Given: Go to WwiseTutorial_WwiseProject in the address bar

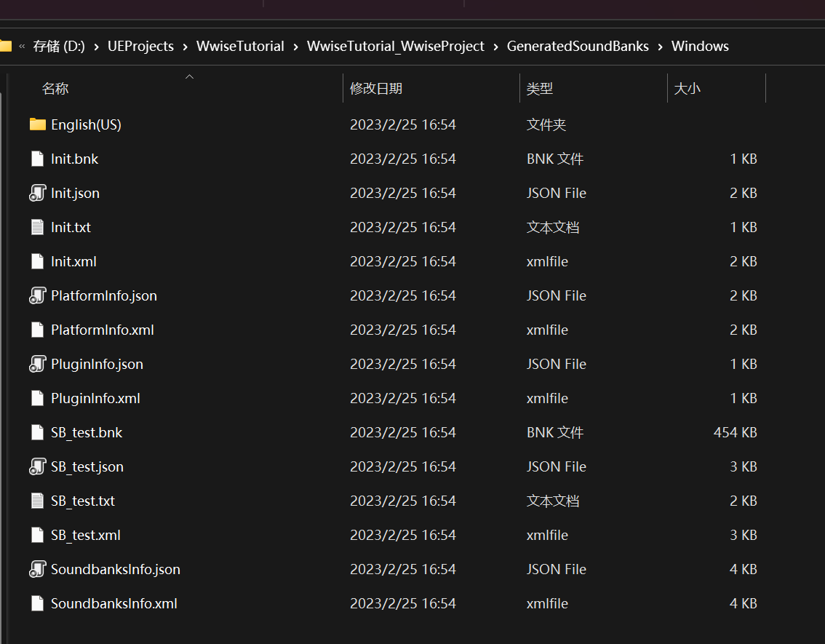Looking at the screenshot, I should tap(395, 47).
